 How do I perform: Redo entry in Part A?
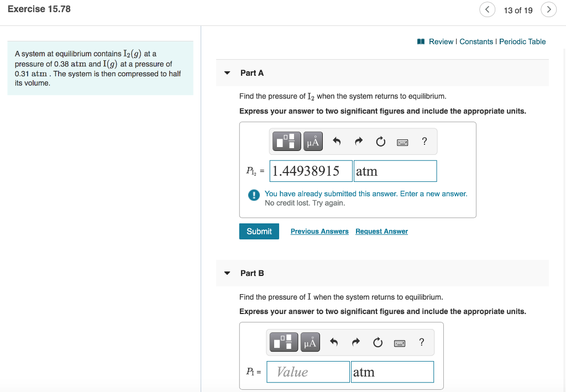pos(358,141)
